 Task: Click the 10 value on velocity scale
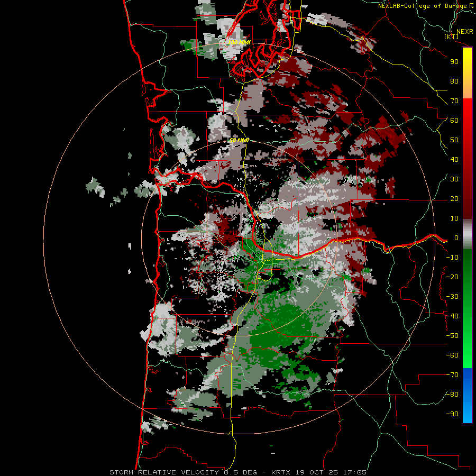pos(454,218)
